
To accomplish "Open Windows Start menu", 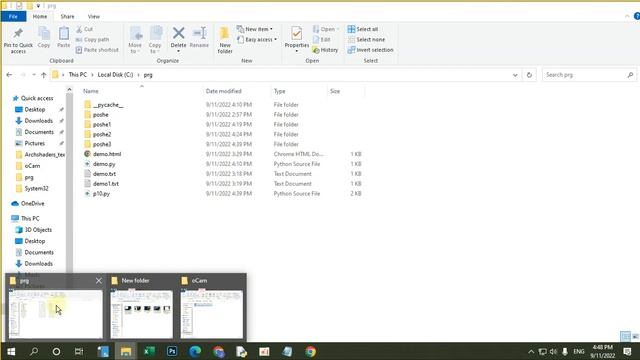I will pyautogui.click(x=11, y=351).
